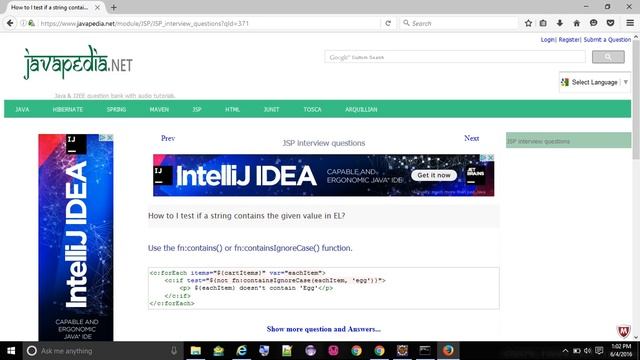Click the 'Use the fn:contains()' answer text

click(250, 248)
